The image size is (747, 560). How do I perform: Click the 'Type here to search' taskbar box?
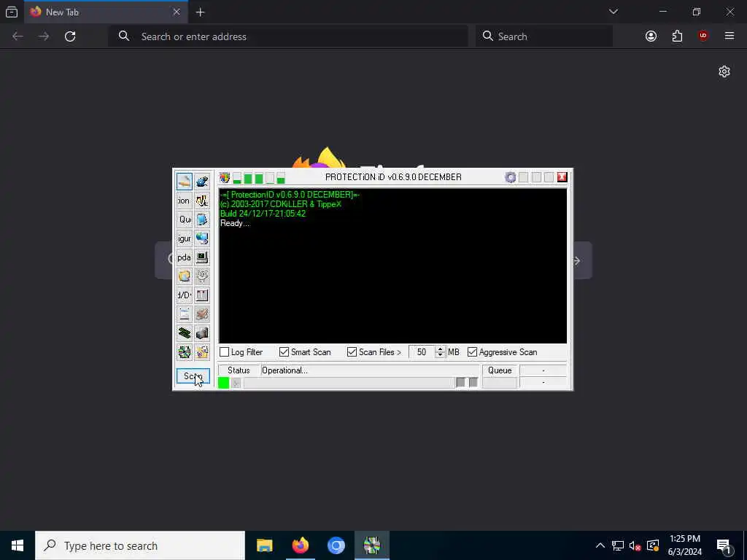coord(140,545)
